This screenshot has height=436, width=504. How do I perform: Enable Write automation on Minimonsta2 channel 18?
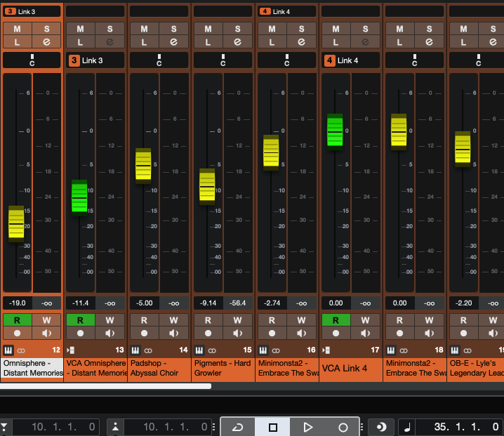coord(430,320)
